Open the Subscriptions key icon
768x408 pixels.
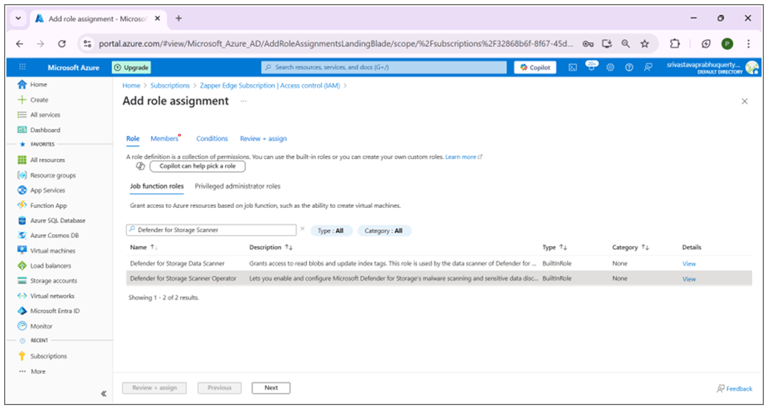(22, 356)
